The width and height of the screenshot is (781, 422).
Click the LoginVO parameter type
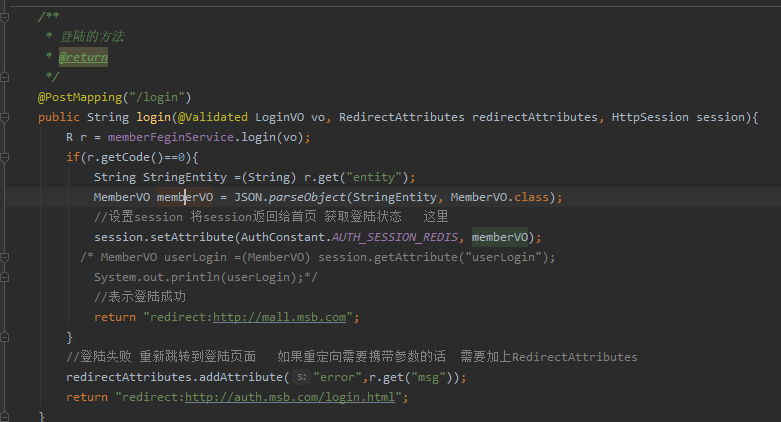(x=279, y=117)
